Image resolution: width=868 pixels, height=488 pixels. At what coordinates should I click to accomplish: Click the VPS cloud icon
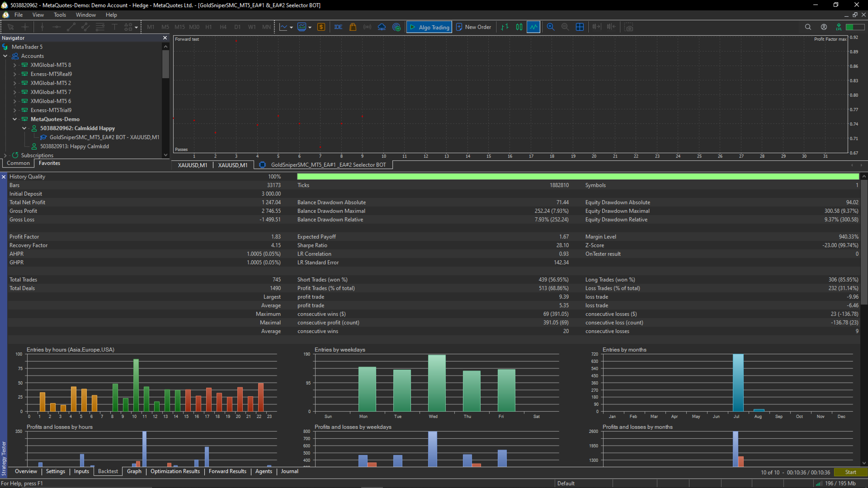(x=382, y=27)
